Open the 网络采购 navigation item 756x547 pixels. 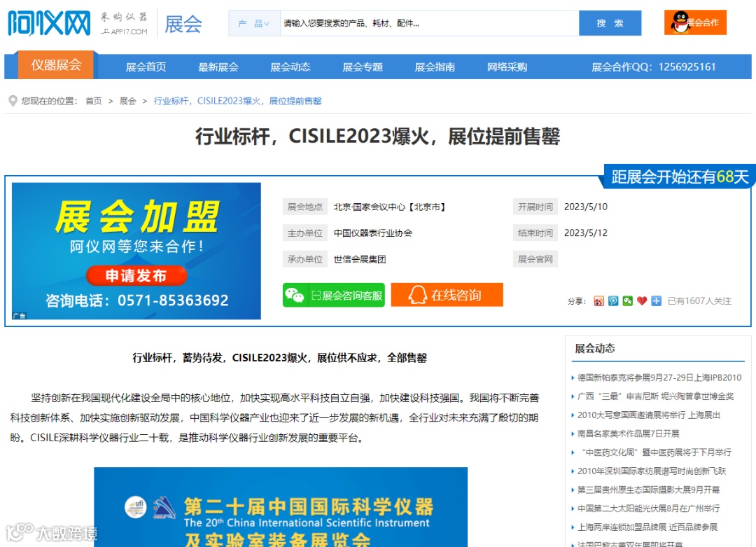click(x=507, y=67)
